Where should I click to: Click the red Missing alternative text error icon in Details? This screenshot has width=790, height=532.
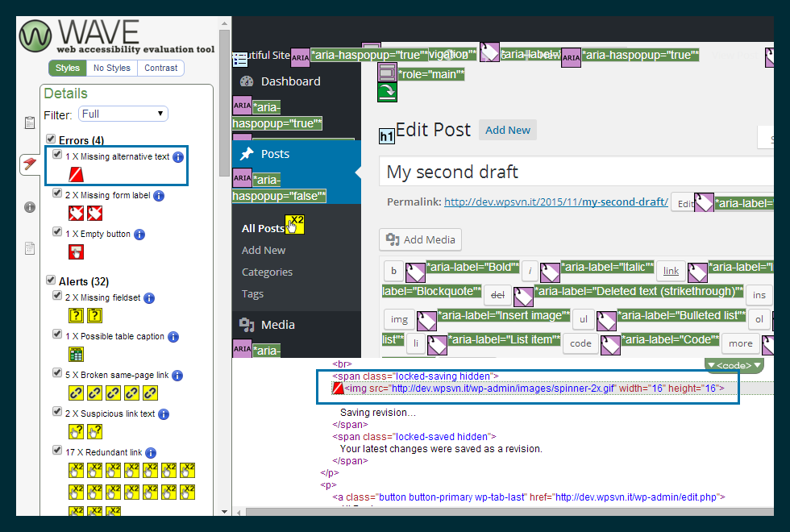[x=76, y=174]
